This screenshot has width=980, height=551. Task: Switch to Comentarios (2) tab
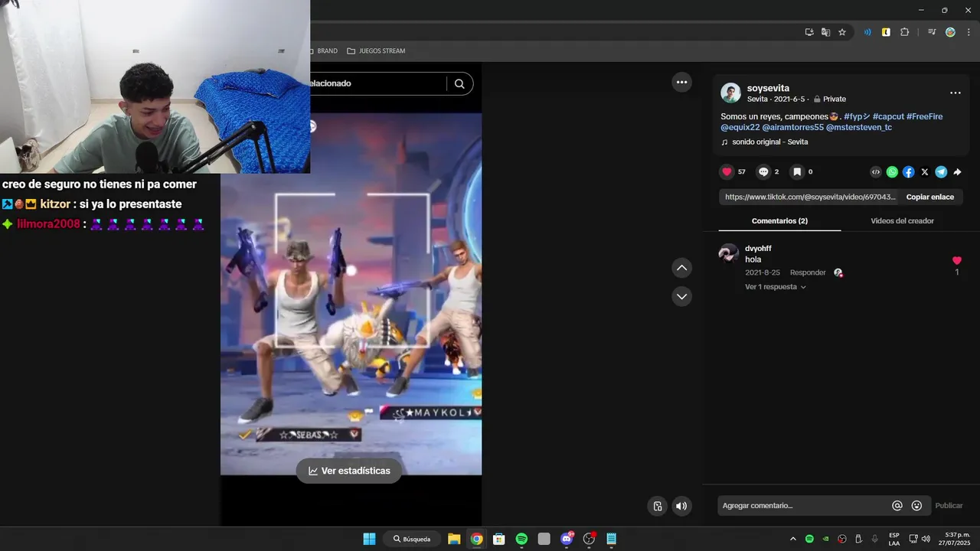(779, 220)
